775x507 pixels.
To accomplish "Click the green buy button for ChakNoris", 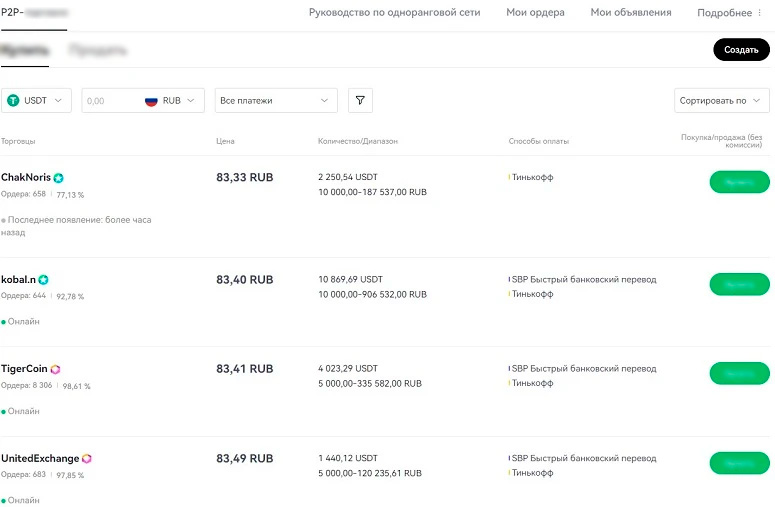I will click(x=739, y=182).
